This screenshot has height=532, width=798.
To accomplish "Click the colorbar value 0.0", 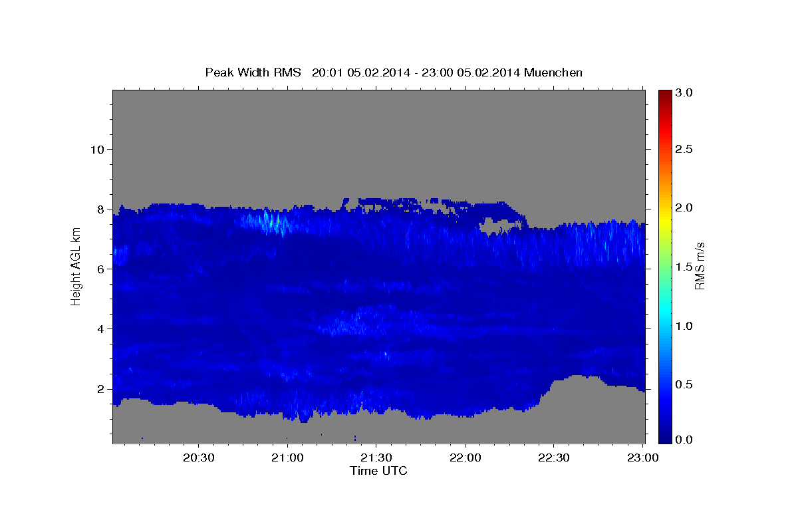I will (x=685, y=440).
